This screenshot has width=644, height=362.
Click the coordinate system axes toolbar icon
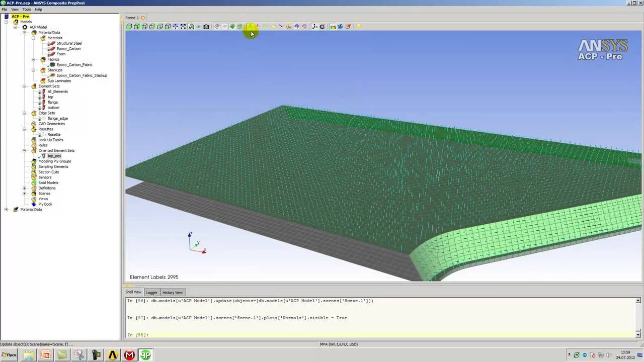pyautogui.click(x=314, y=27)
